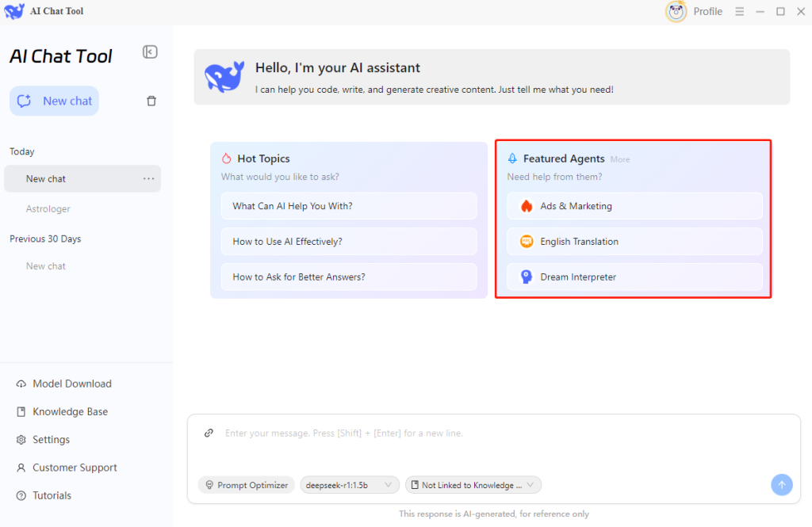The image size is (812, 527).
Task: Open the Dream Interpreter agent
Action: tap(634, 277)
